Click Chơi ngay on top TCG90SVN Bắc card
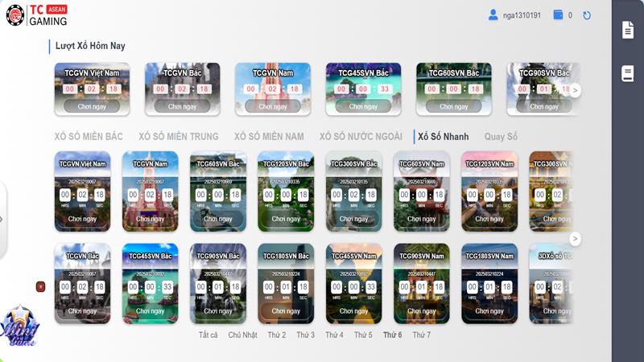This screenshot has width=644, height=362. pyautogui.click(x=544, y=106)
